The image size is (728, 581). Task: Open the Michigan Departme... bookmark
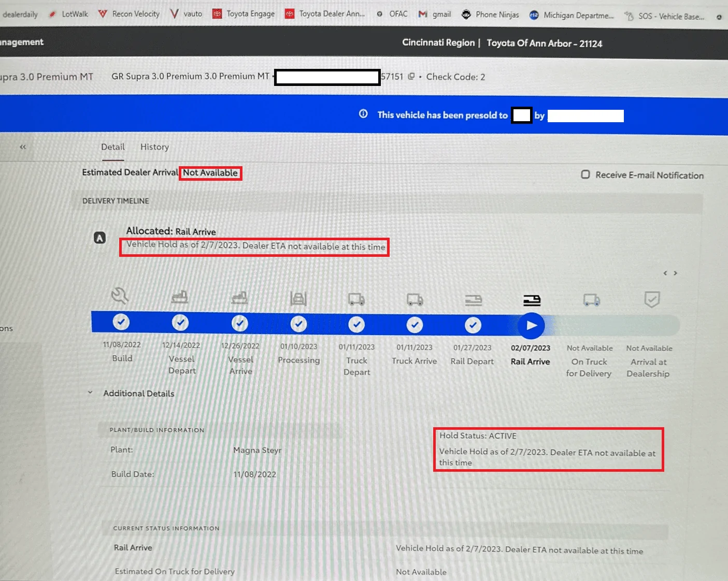click(x=572, y=16)
